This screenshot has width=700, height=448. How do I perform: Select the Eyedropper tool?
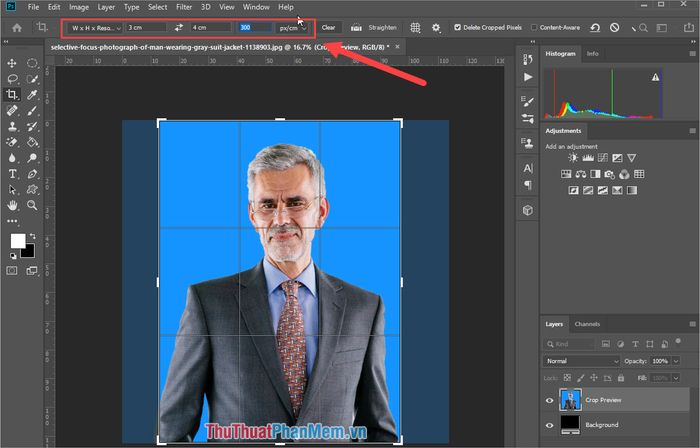pyautogui.click(x=32, y=95)
